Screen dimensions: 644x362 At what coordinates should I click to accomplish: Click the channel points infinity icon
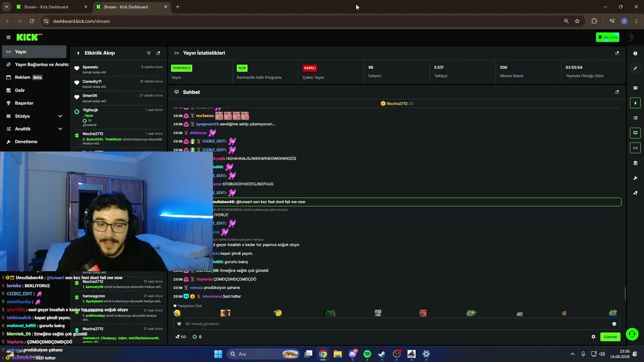[x=181, y=337]
